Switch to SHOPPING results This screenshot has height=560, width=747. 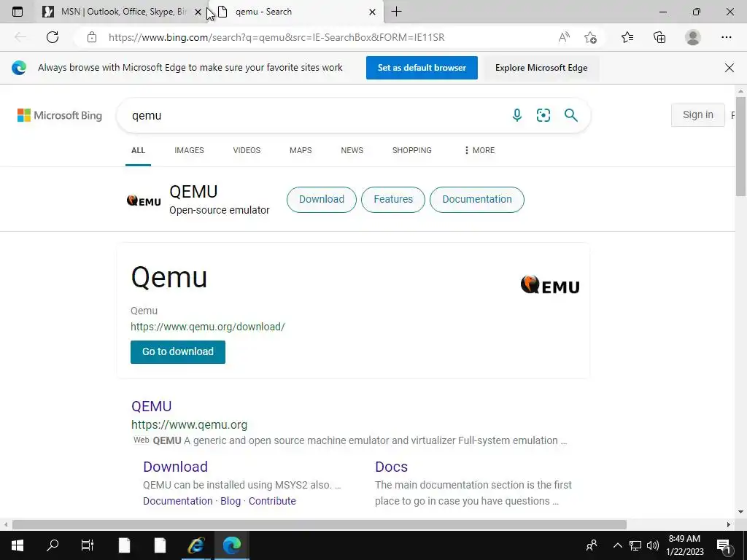[x=412, y=150]
